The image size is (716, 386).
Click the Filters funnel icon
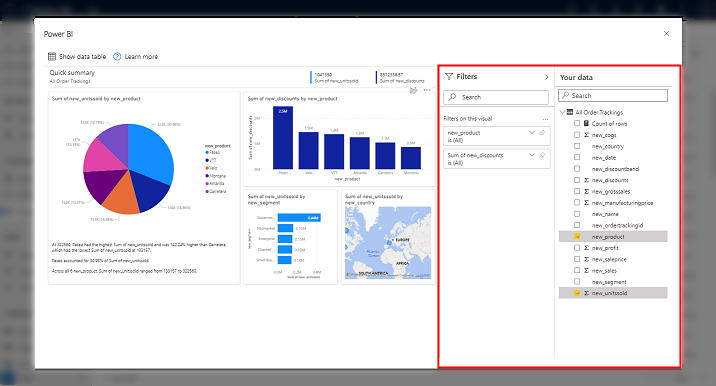point(449,77)
